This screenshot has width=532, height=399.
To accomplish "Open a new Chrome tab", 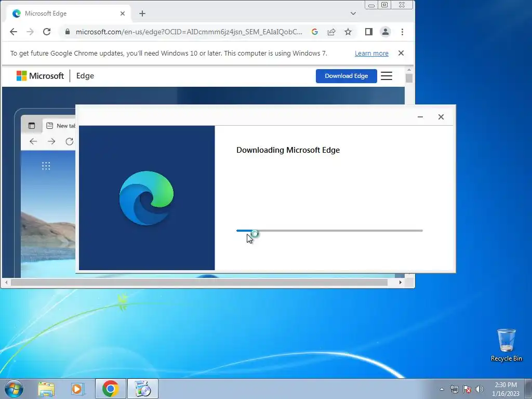I will click(x=142, y=14).
